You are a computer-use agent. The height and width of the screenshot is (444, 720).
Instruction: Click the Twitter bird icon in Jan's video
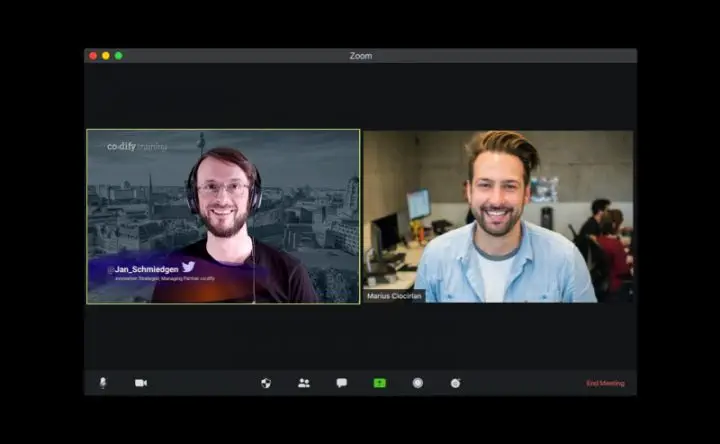tap(188, 267)
